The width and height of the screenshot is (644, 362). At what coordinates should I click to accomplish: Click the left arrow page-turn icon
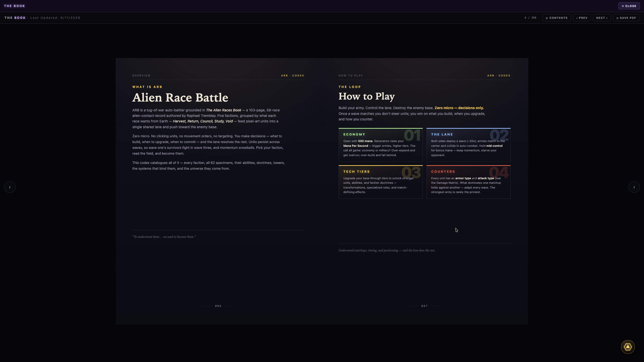click(x=10, y=187)
